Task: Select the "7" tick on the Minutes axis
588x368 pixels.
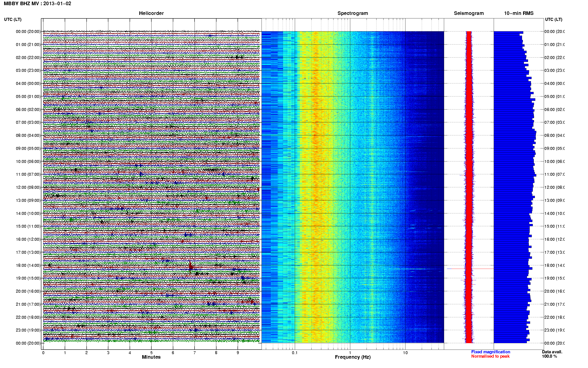Action: tap(195, 353)
